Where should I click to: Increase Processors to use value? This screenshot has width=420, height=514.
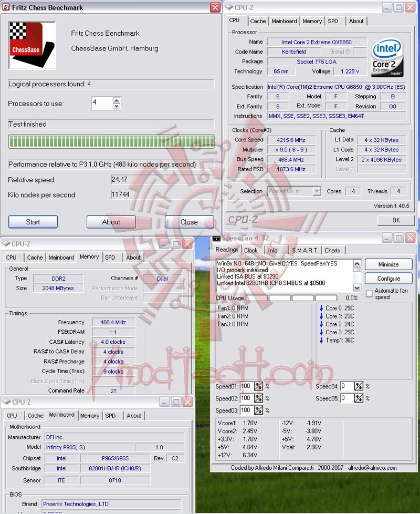click(117, 100)
